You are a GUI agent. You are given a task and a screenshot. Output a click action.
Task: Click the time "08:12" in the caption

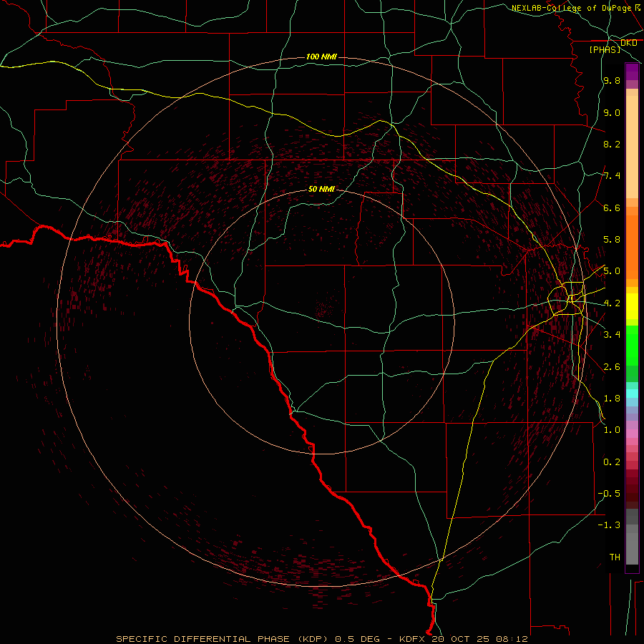[x=512, y=639]
